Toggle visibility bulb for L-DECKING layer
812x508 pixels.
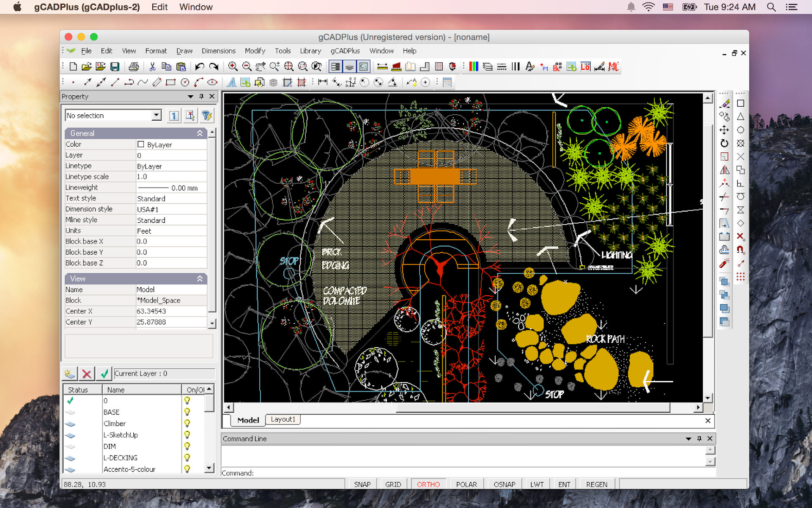(x=187, y=458)
